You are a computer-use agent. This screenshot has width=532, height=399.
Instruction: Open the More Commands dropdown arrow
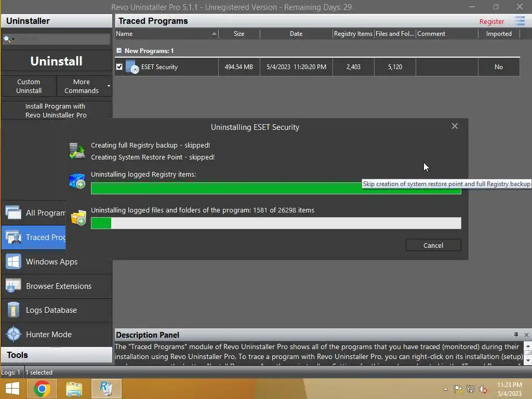[x=109, y=86]
